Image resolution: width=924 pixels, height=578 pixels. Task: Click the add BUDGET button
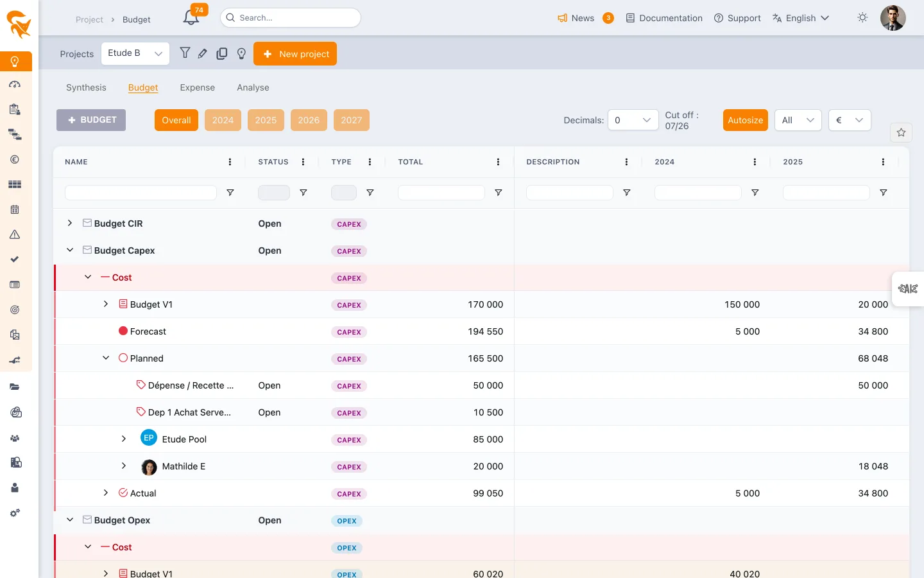pos(91,120)
